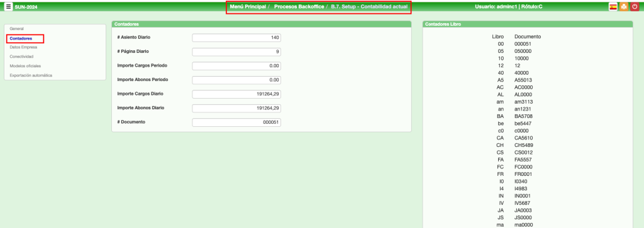Screen dimensions: 644x228
Task: Select document 050000 in Contadores Libro
Action: tap(523, 52)
